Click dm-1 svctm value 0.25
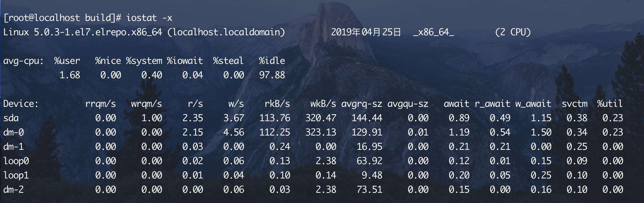Viewport: 644px width, 203px height. coord(577,147)
